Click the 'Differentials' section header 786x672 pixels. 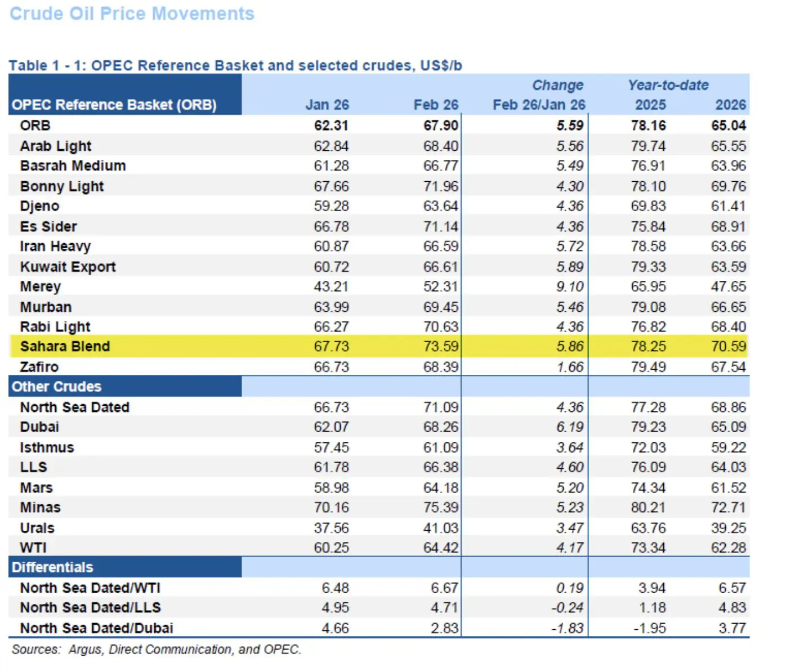[x=52, y=567]
